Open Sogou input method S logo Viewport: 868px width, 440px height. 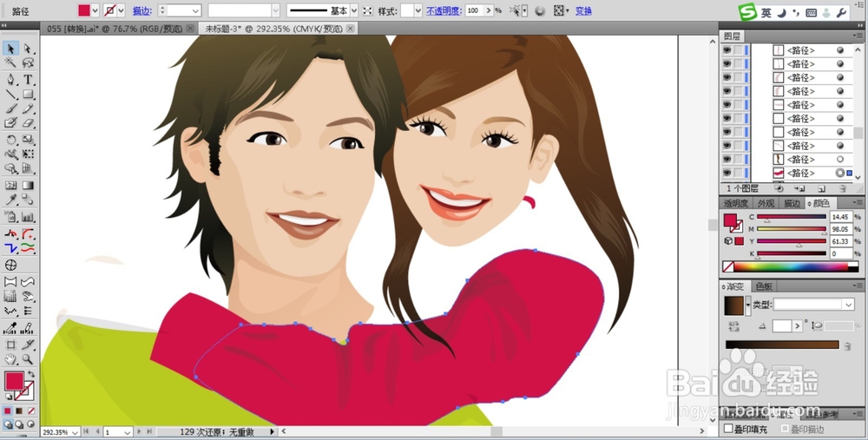coord(749,11)
